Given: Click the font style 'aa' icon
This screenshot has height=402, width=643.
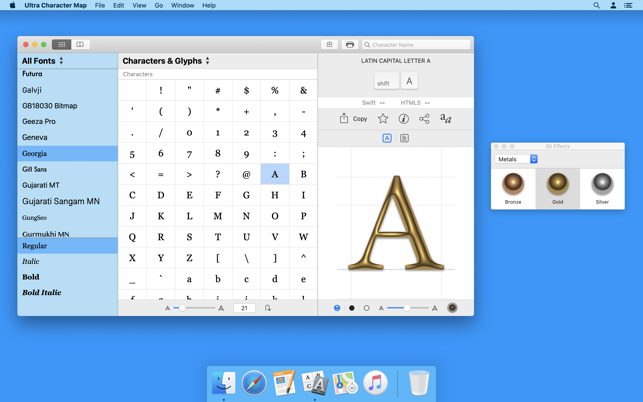Looking at the screenshot, I should [446, 119].
